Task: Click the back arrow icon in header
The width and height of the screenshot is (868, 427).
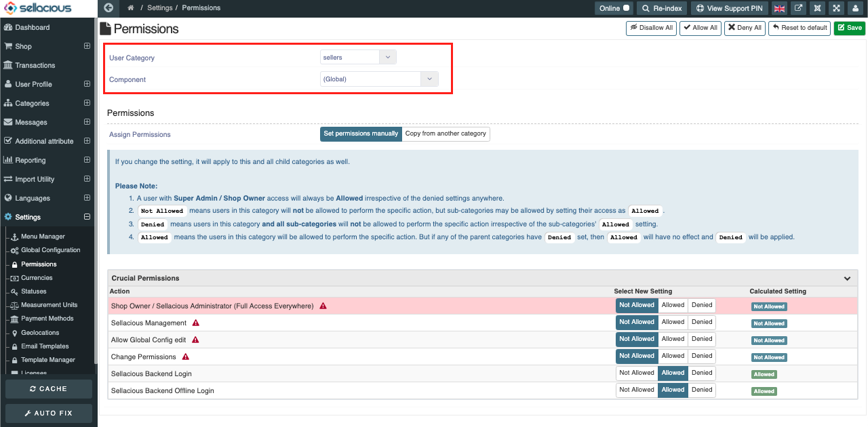Action: (x=108, y=8)
